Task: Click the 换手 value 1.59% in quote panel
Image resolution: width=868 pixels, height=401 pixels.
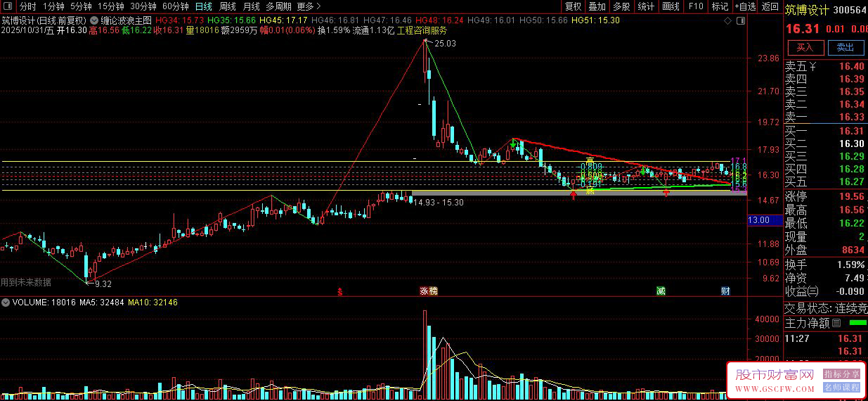Action: 851,265
